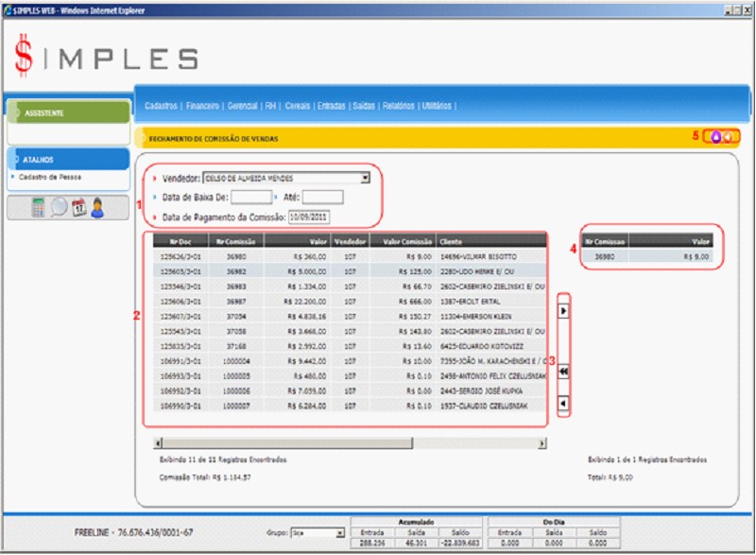Image resolution: width=756 pixels, height=555 pixels.
Task: Click the Atalhos panel header
Action: [69, 160]
